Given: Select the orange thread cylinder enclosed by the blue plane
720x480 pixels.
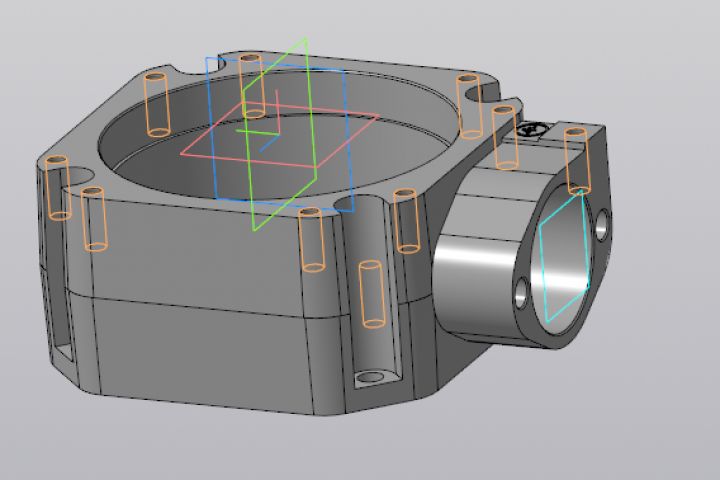Looking at the screenshot, I should coord(251,86).
